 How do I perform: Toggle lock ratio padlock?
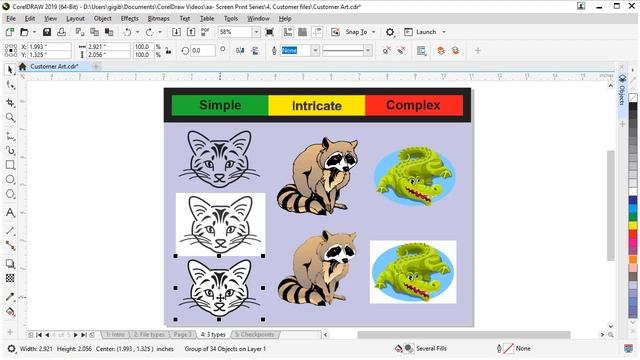(x=168, y=51)
